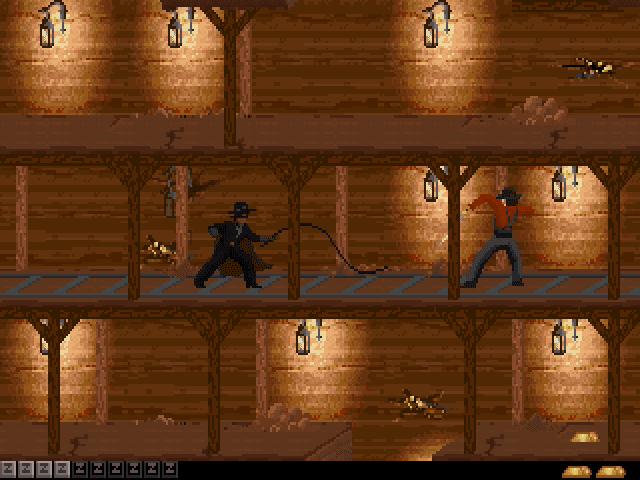
Task: Click the creature crawling on the bottom floor
Action: [x=420, y=403]
